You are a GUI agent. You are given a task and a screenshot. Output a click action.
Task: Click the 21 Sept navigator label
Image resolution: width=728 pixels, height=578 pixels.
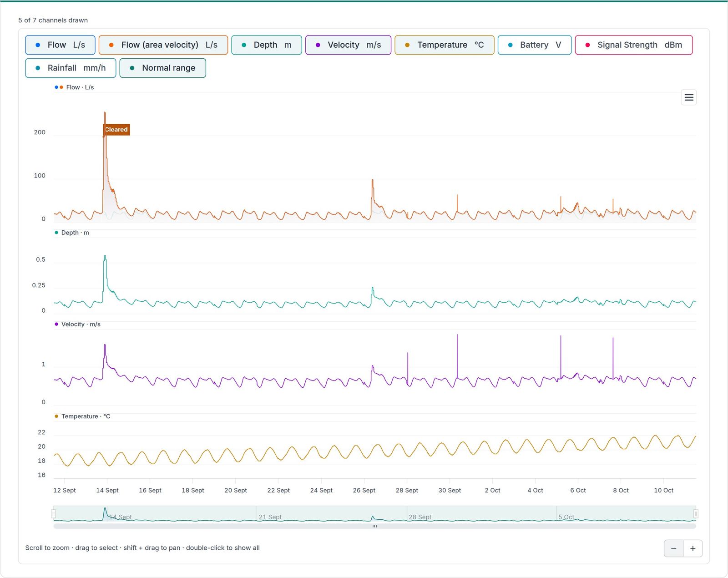pyautogui.click(x=270, y=517)
